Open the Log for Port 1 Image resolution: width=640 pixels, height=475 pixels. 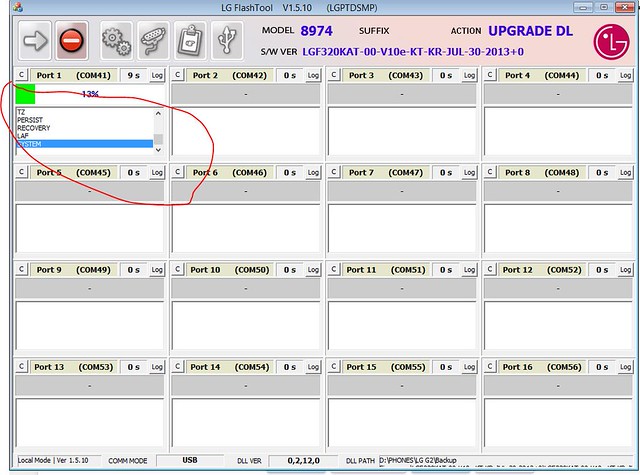[x=157, y=75]
